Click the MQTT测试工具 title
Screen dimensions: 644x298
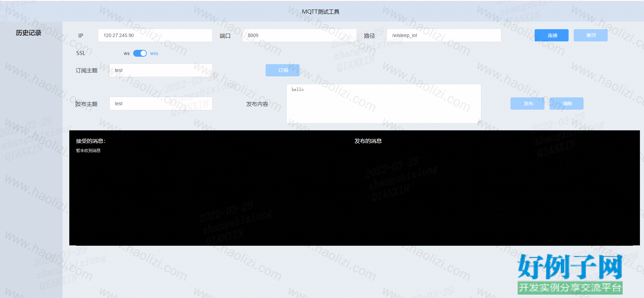[x=321, y=12]
